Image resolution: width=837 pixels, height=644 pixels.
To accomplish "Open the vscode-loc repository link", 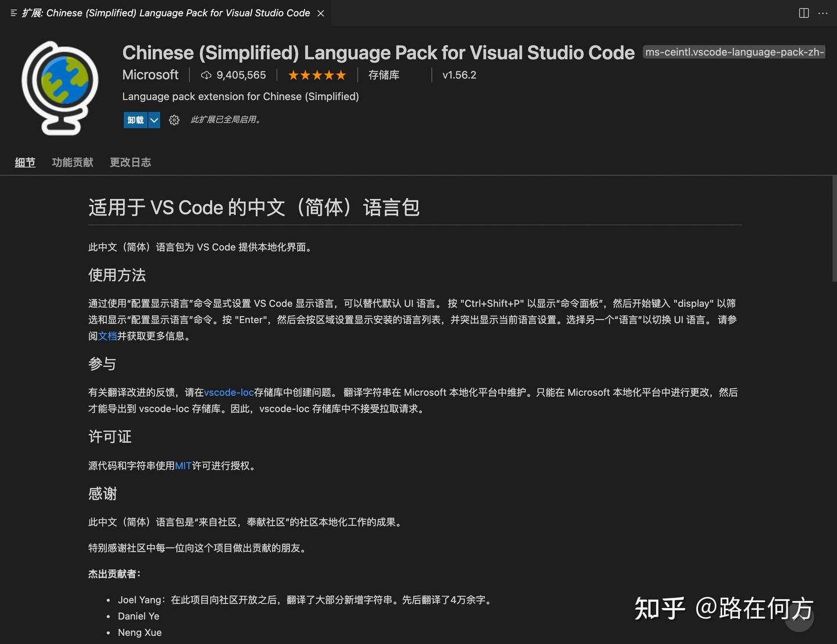I will 228,392.
